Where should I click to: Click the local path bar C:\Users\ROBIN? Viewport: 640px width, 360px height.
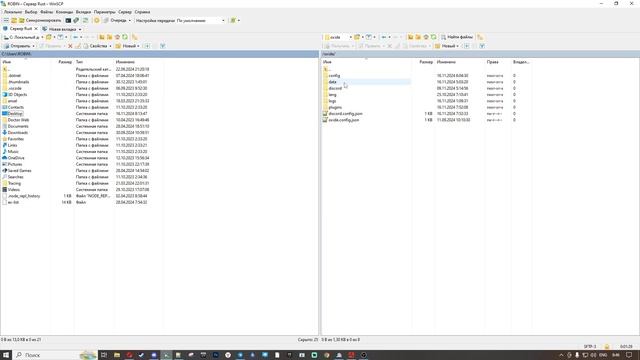click(159, 54)
